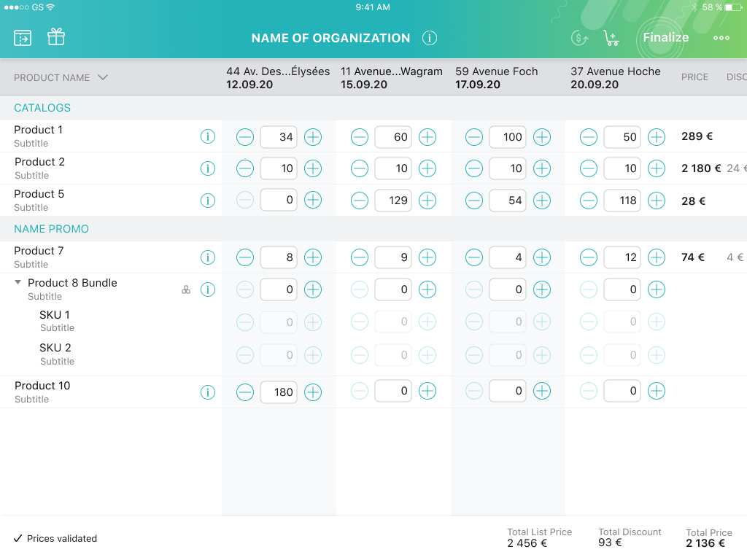The height and width of the screenshot is (560, 747).
Task: Click the quantity field showing 180 for Product 10
Action: [279, 392]
